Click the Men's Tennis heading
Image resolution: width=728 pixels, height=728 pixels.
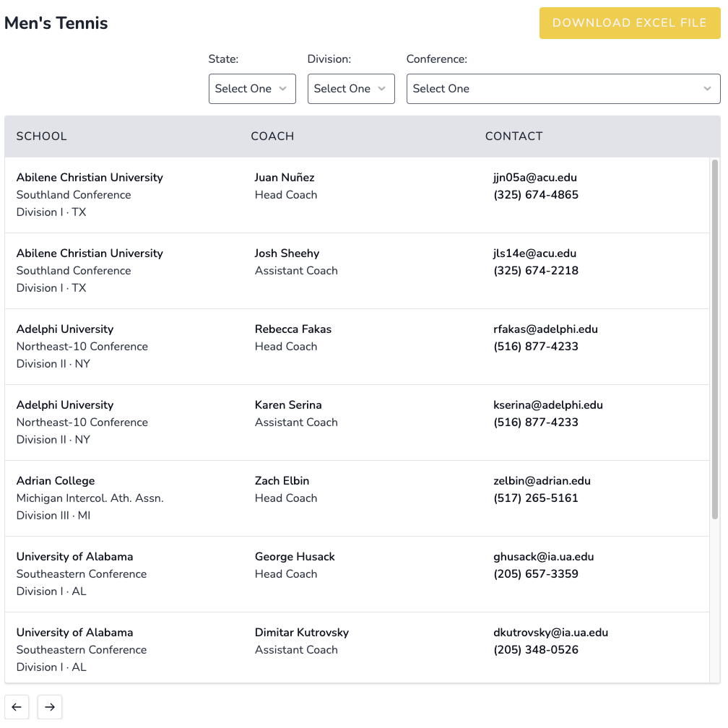(x=56, y=23)
